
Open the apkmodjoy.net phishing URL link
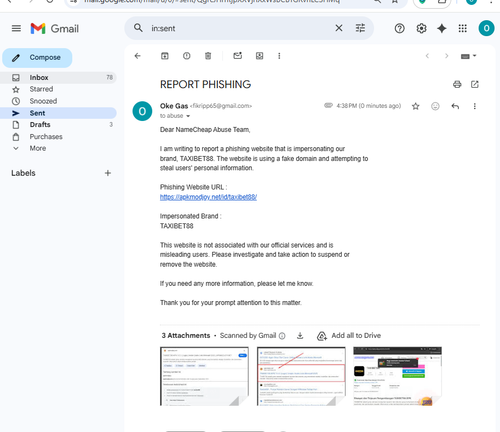pyautogui.click(x=208, y=197)
